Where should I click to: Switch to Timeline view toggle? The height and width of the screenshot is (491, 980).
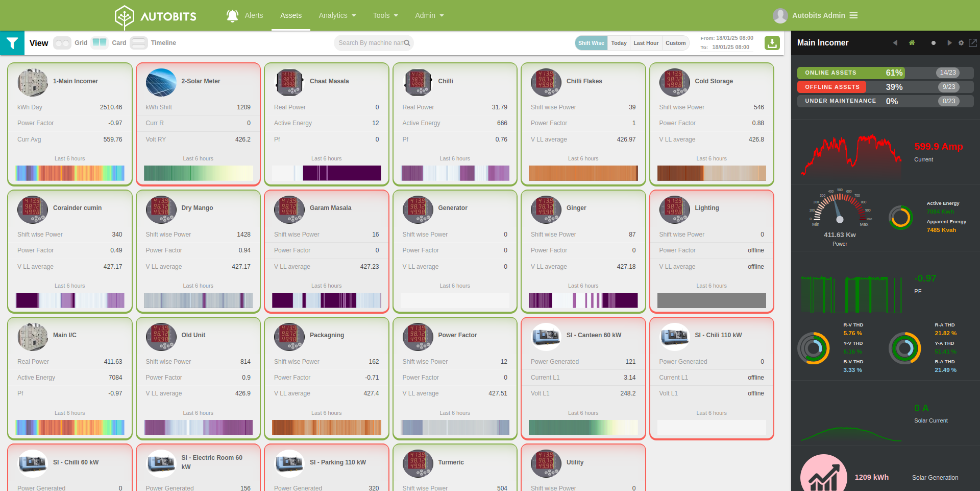point(139,43)
